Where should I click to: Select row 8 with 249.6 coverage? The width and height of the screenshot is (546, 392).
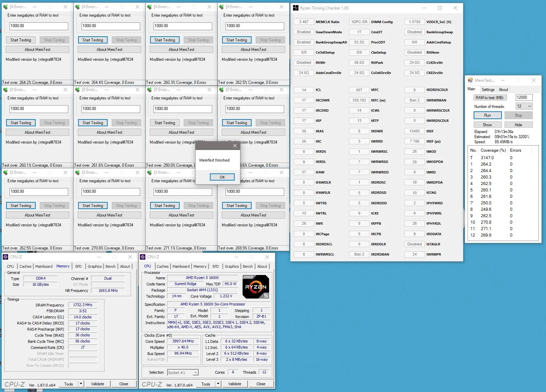[x=503, y=209]
